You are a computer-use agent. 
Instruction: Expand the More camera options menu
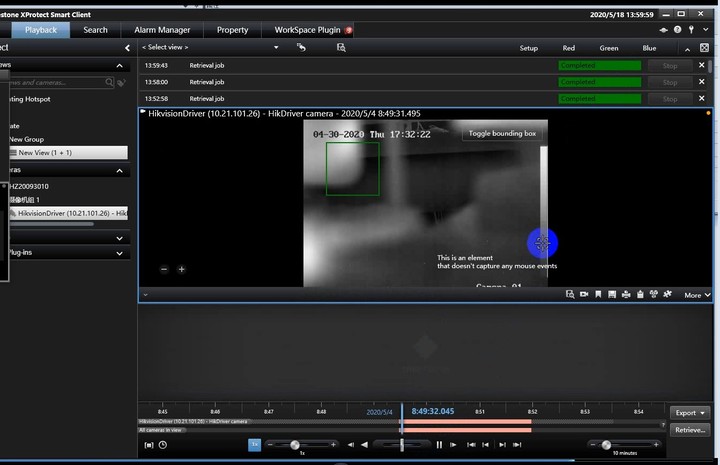(696, 295)
